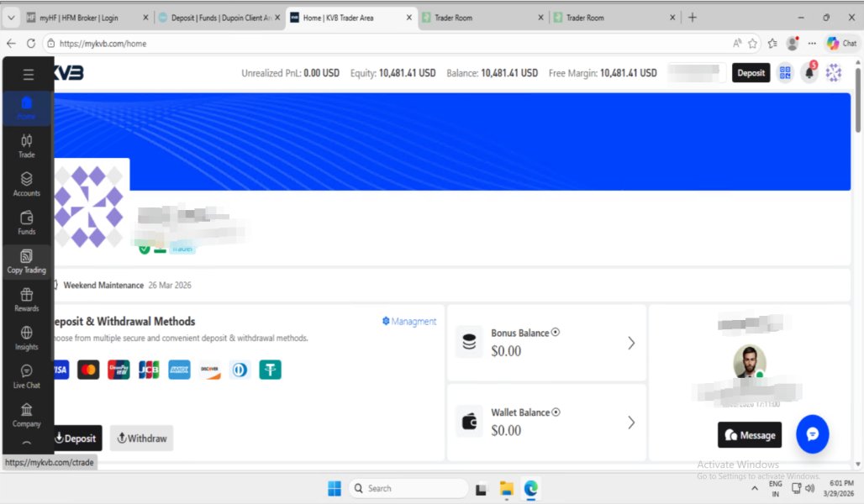Click taskbar Search box

tap(408, 489)
